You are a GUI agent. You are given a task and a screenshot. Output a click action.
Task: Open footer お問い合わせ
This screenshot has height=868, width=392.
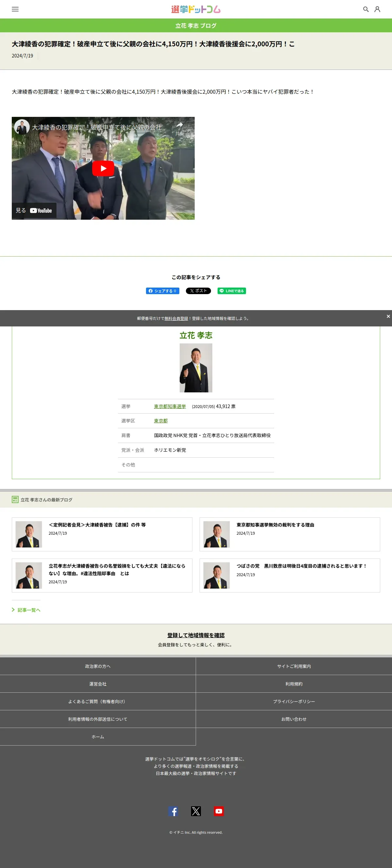click(x=294, y=719)
